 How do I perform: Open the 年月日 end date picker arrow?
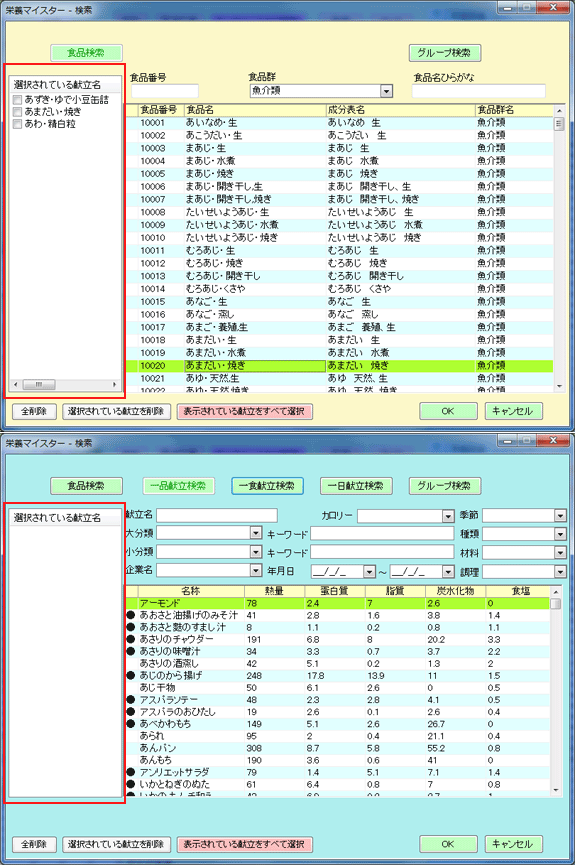pos(448,572)
